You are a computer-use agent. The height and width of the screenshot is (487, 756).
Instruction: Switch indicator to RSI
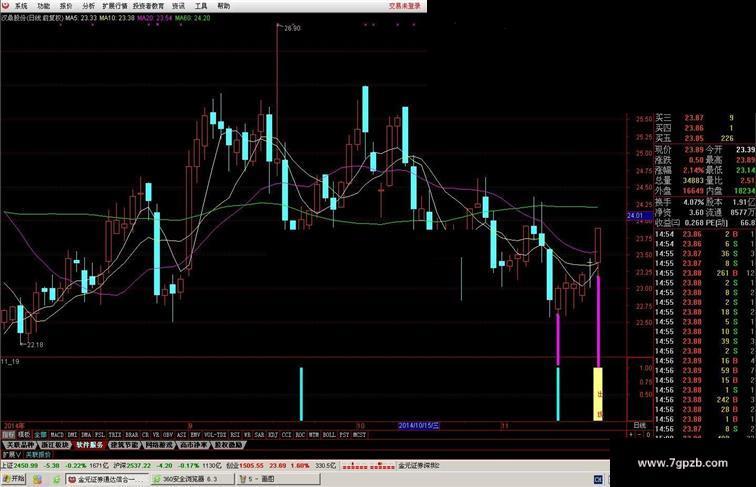coord(235,434)
